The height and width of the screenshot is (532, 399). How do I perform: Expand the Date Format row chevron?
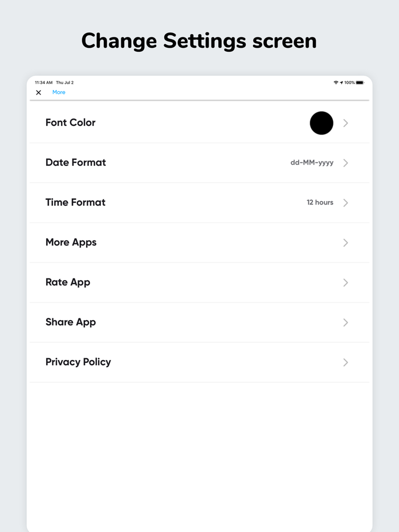345,163
